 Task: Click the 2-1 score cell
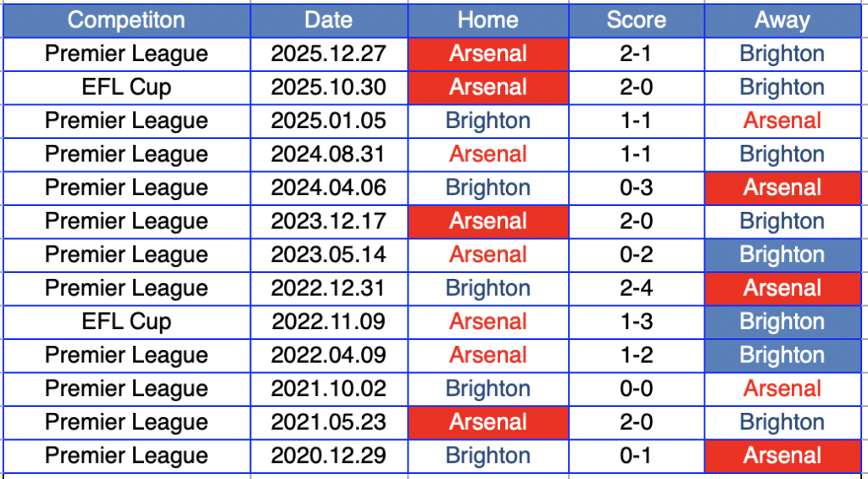tap(636, 54)
